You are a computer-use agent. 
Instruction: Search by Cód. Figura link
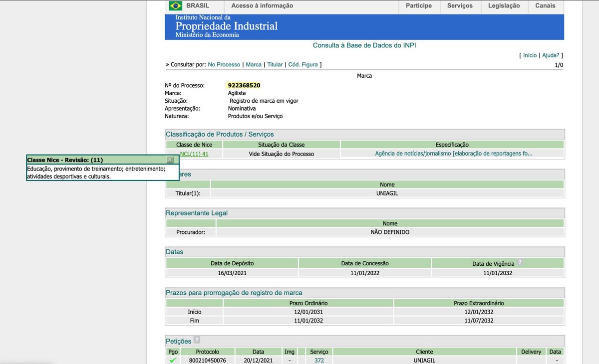pyautogui.click(x=303, y=65)
